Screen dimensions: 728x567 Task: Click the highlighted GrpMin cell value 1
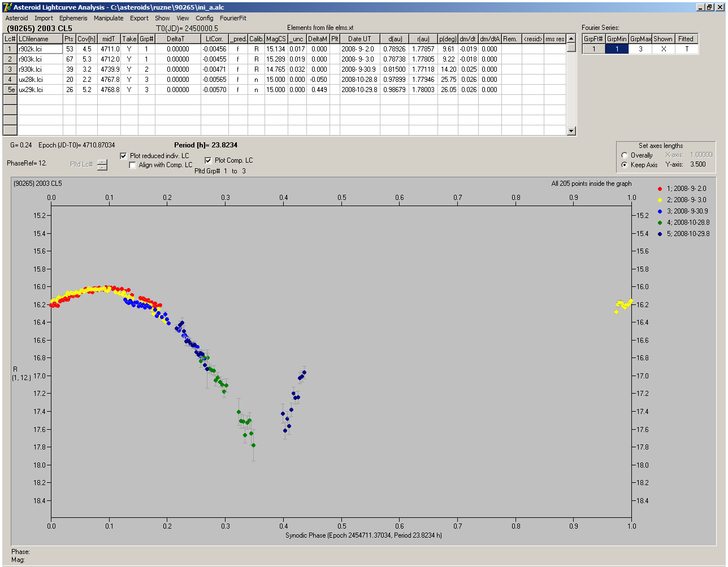pos(617,49)
